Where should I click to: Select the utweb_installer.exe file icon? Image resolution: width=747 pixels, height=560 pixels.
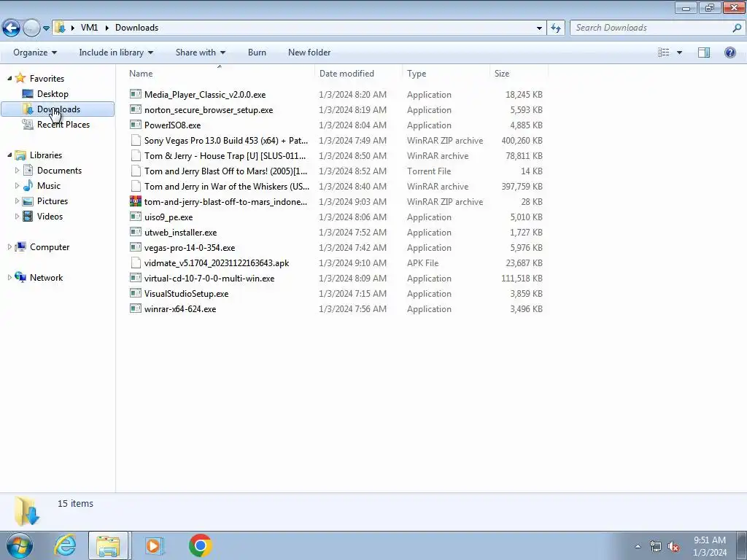pyautogui.click(x=136, y=232)
